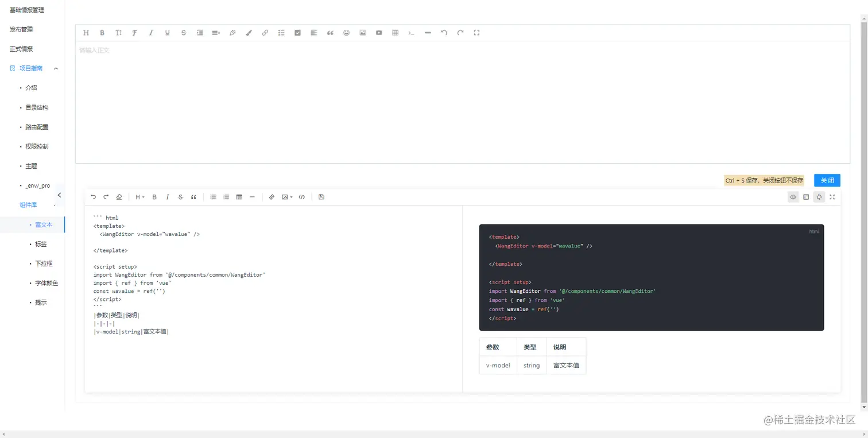Open list tool in the top WangEditor toolbar
The width and height of the screenshot is (868, 438).
281,33
